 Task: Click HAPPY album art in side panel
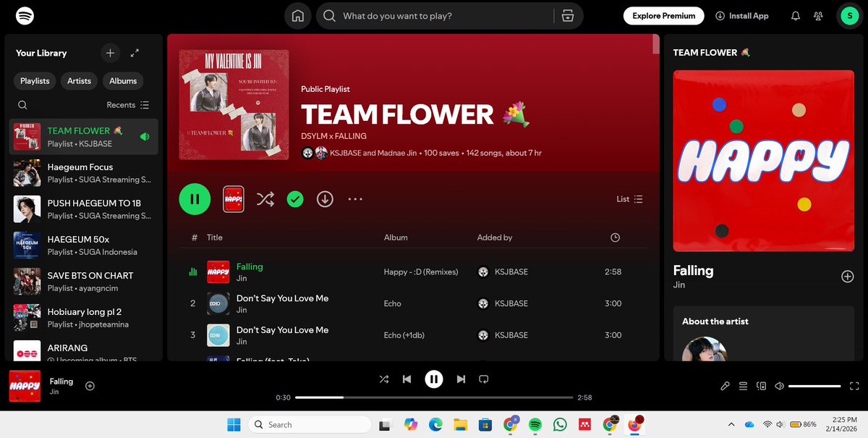764,161
